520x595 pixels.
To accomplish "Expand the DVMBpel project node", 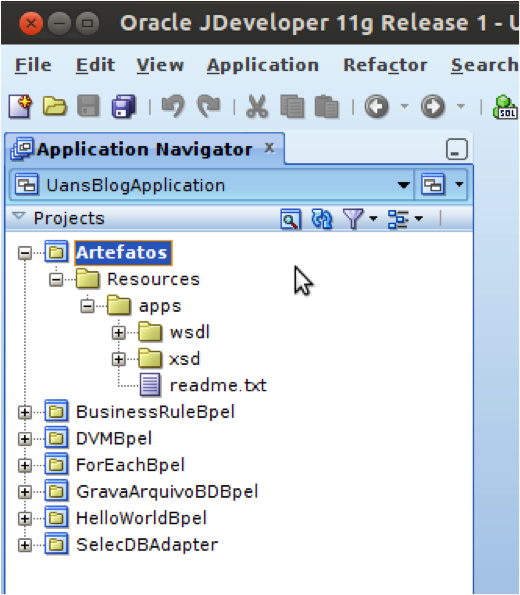I will [x=25, y=439].
